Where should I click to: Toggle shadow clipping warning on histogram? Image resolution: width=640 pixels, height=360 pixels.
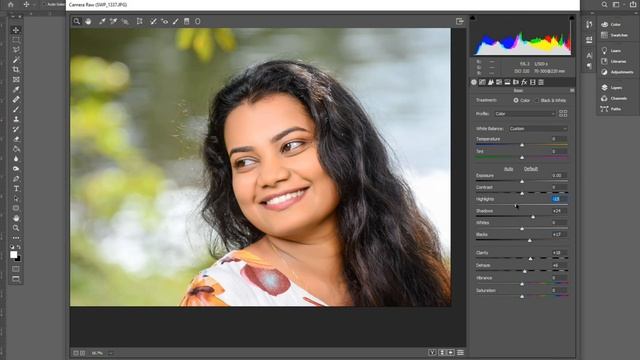tap(473, 18)
